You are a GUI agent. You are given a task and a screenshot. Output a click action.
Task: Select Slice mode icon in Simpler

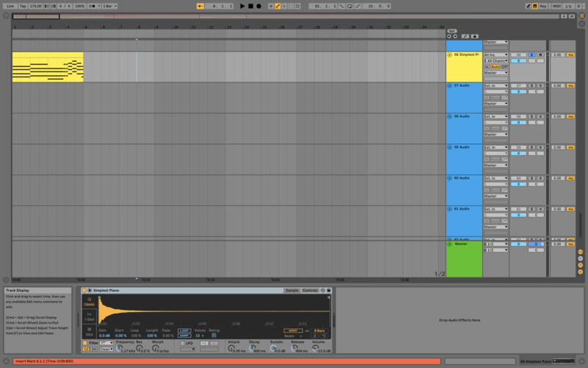[90, 330]
